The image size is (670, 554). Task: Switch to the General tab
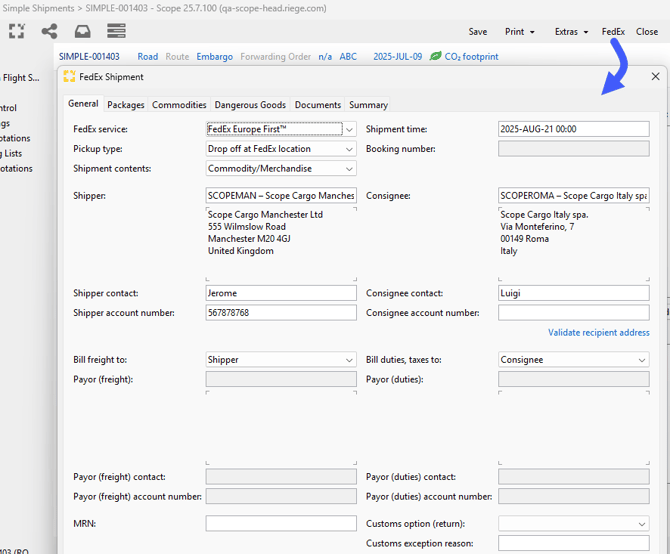83,104
